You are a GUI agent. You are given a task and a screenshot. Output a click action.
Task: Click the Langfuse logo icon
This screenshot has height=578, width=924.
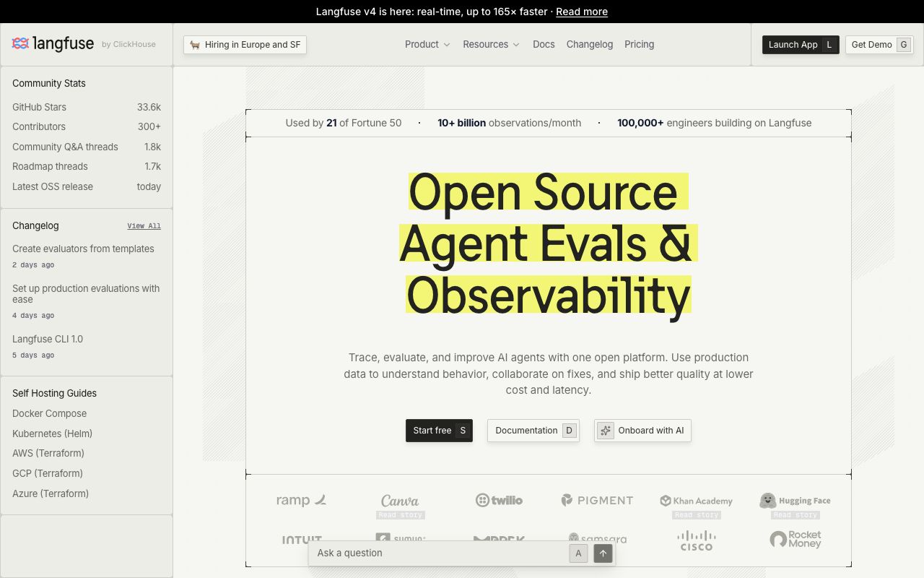(x=20, y=44)
